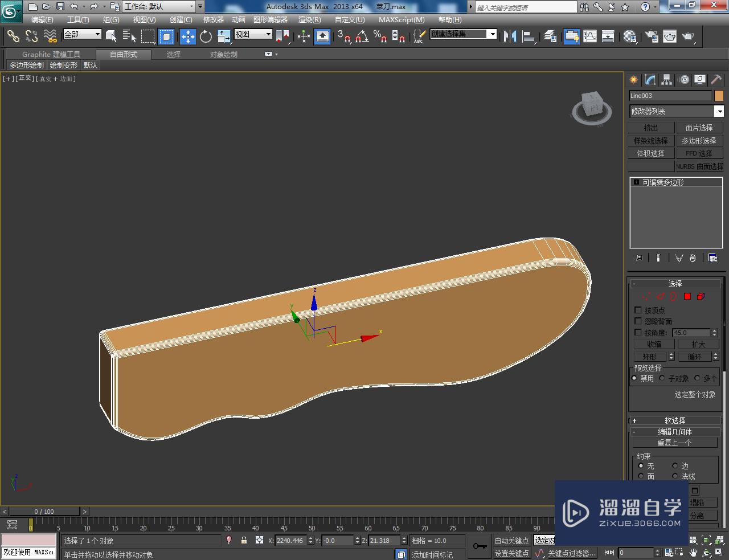The width and height of the screenshot is (729, 560).
Task: Click the 挤出 modifier button
Action: click(x=651, y=128)
